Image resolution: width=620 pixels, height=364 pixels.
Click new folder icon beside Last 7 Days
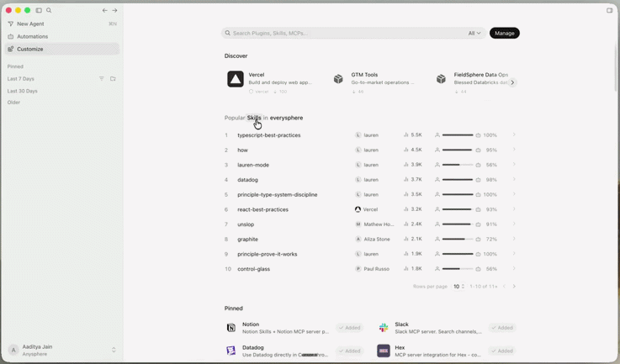pyautogui.click(x=113, y=79)
